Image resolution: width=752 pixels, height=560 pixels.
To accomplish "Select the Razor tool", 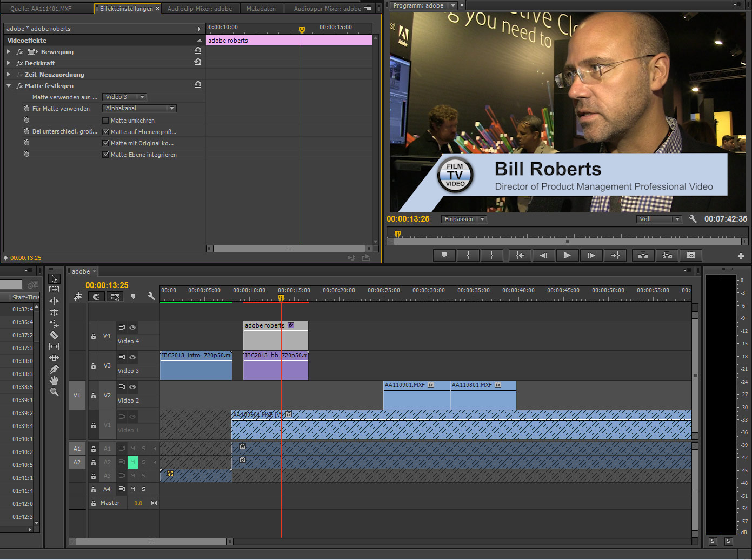I will (54, 335).
